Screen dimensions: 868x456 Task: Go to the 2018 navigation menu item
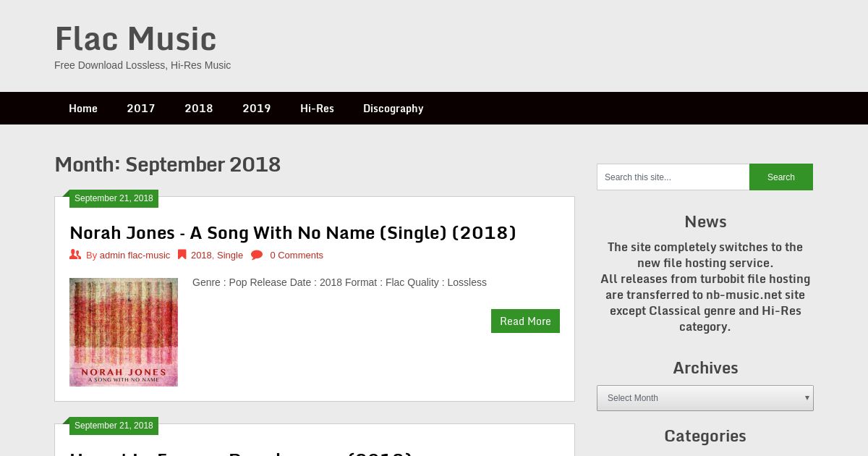pyautogui.click(x=199, y=109)
